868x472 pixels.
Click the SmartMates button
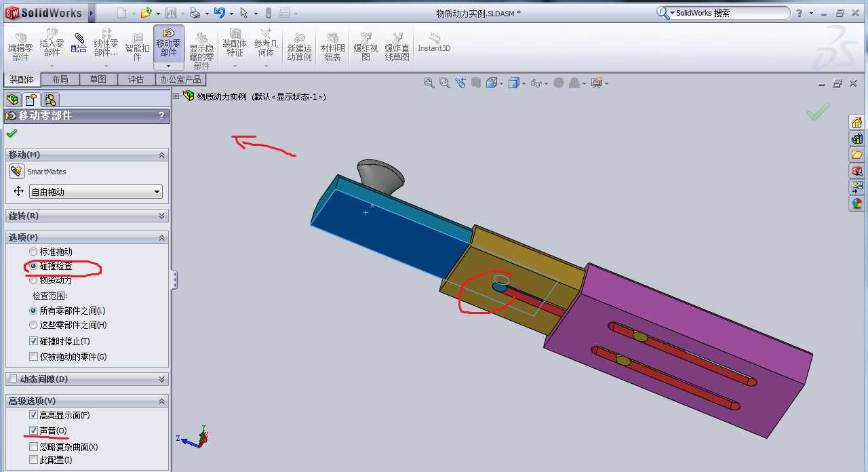click(17, 172)
